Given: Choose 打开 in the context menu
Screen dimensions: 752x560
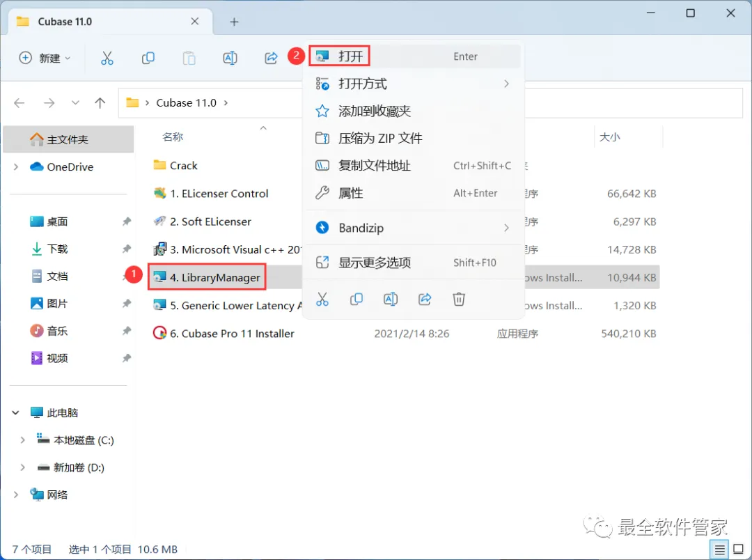Looking at the screenshot, I should click(414, 56).
